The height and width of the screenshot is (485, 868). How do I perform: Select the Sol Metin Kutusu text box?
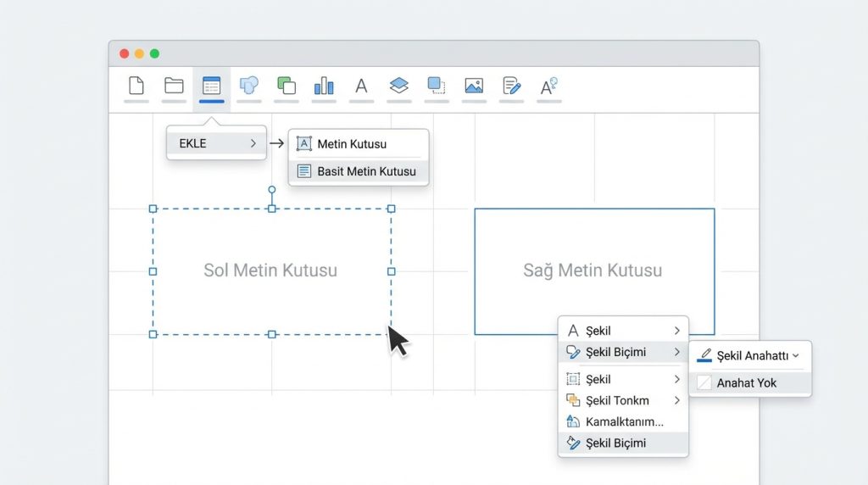(x=272, y=271)
